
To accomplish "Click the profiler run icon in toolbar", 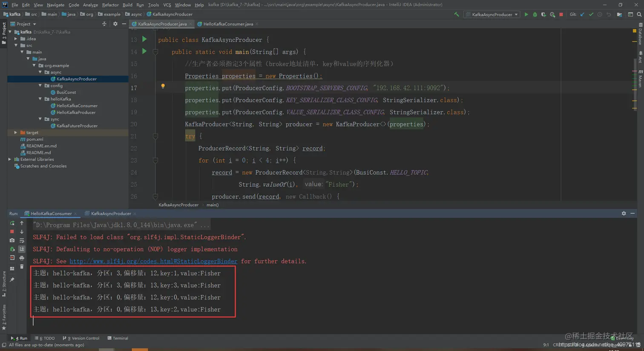I will click(x=552, y=14).
